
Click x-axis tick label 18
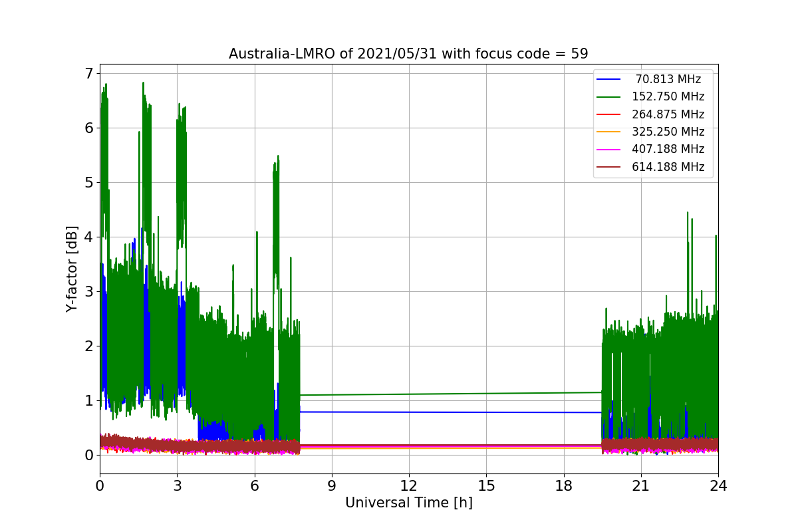[564, 486]
